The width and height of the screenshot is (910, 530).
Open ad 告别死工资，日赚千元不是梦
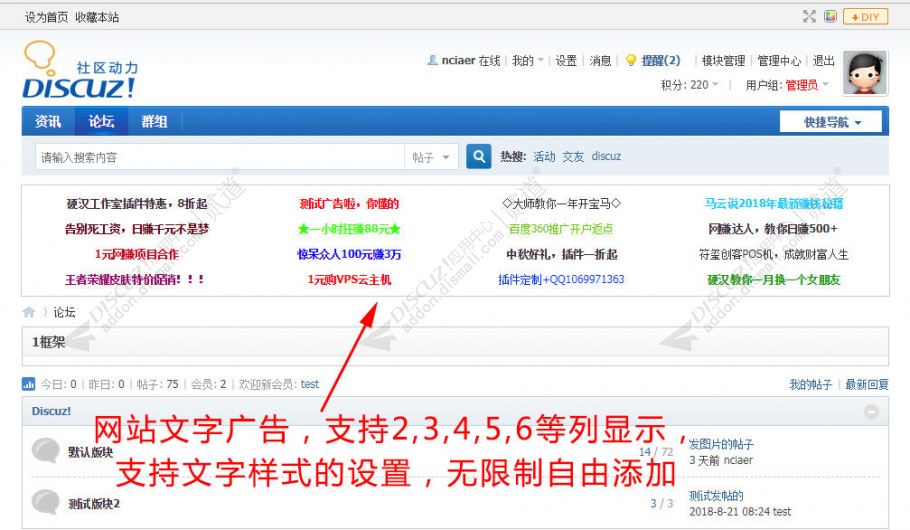(136, 229)
